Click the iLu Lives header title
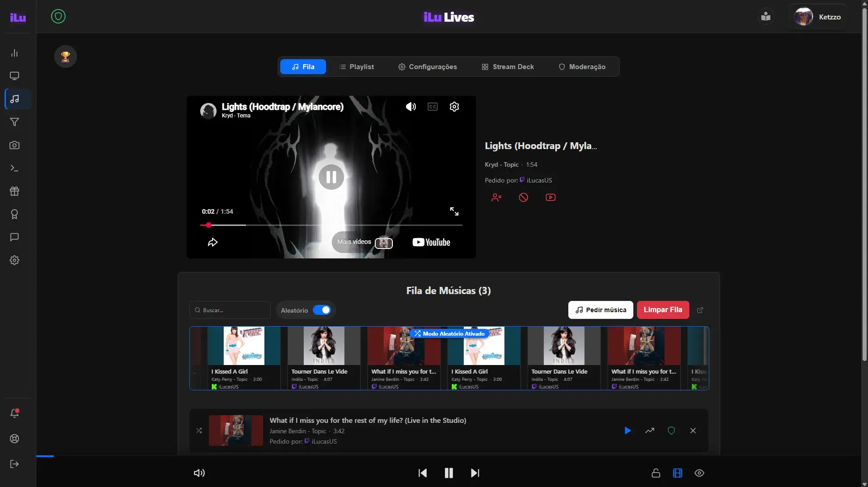Screen dimensions: 868x487 coord(448,17)
